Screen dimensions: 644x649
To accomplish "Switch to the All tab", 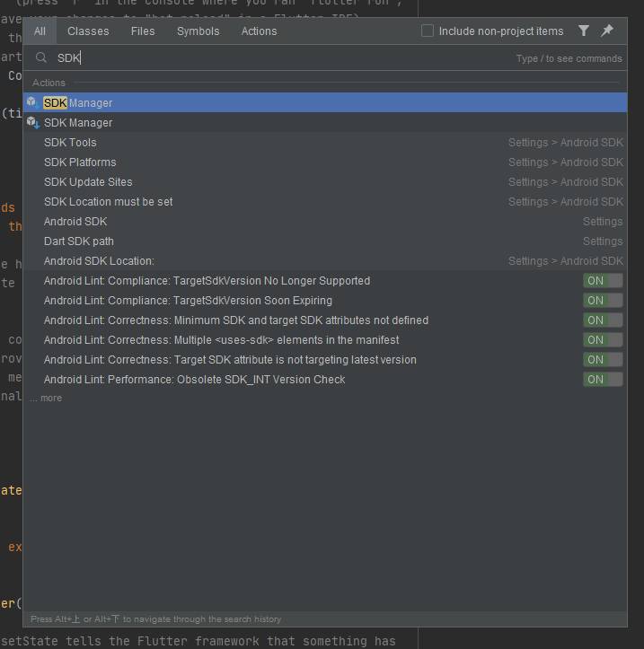I will (x=40, y=31).
